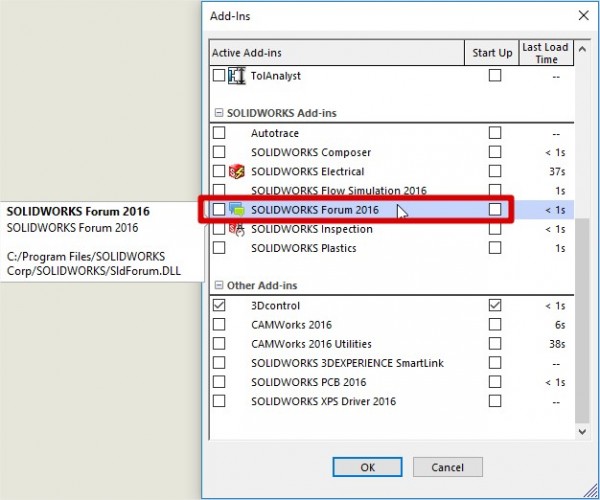Click the scrollbar down arrow
The image size is (600, 500).
click(x=582, y=432)
